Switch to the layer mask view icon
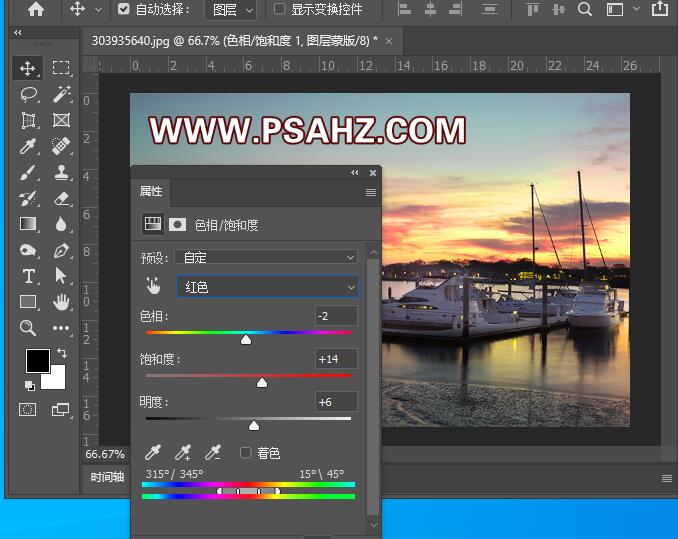Screen dimensions: 678x539 [177, 224]
